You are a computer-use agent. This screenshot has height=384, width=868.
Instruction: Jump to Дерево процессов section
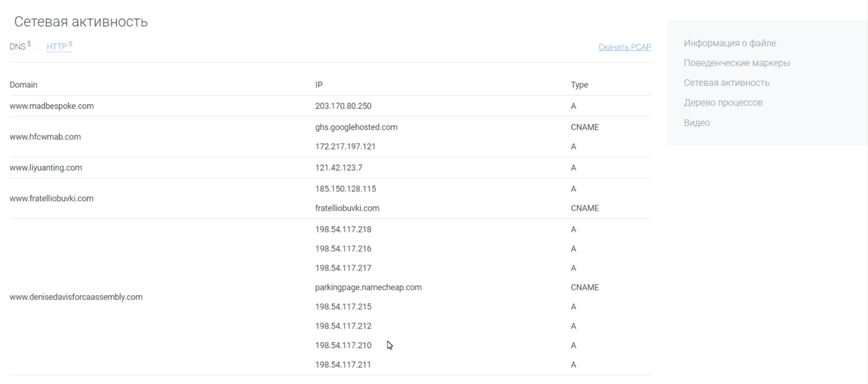pyautogui.click(x=723, y=103)
